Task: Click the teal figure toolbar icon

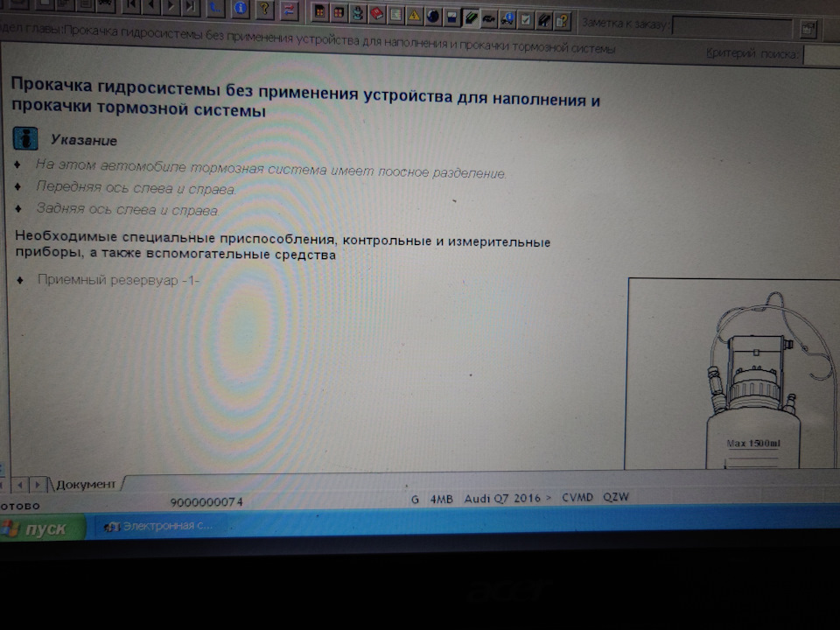Action: [x=357, y=13]
